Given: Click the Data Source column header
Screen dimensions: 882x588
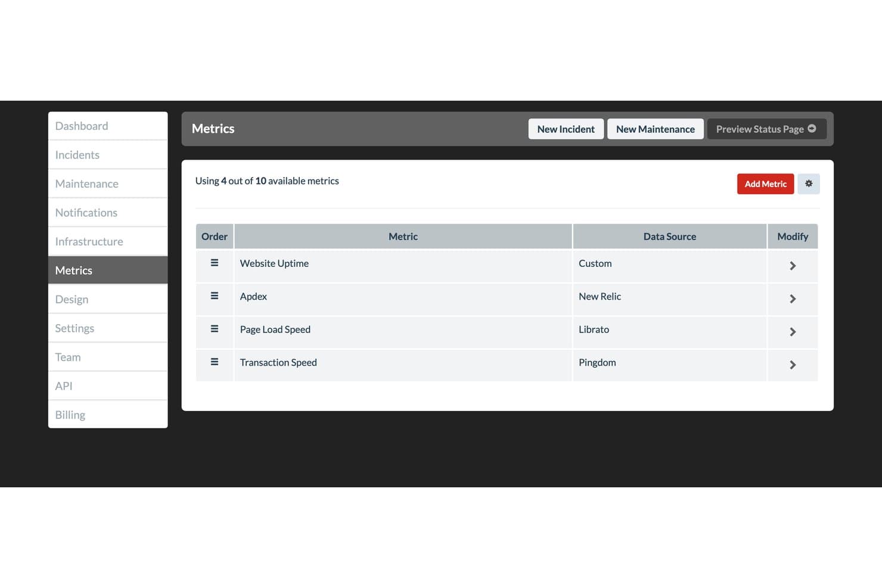Looking at the screenshot, I should tap(670, 237).
